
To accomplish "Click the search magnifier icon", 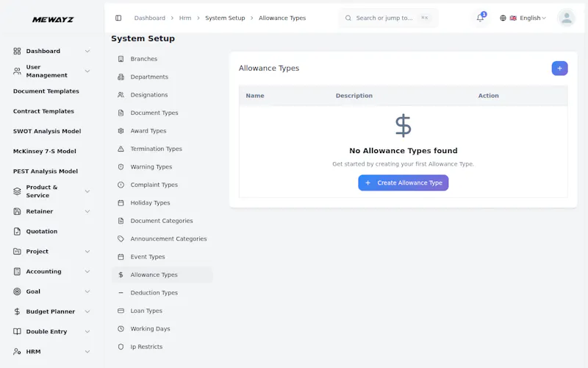I will [x=348, y=18].
